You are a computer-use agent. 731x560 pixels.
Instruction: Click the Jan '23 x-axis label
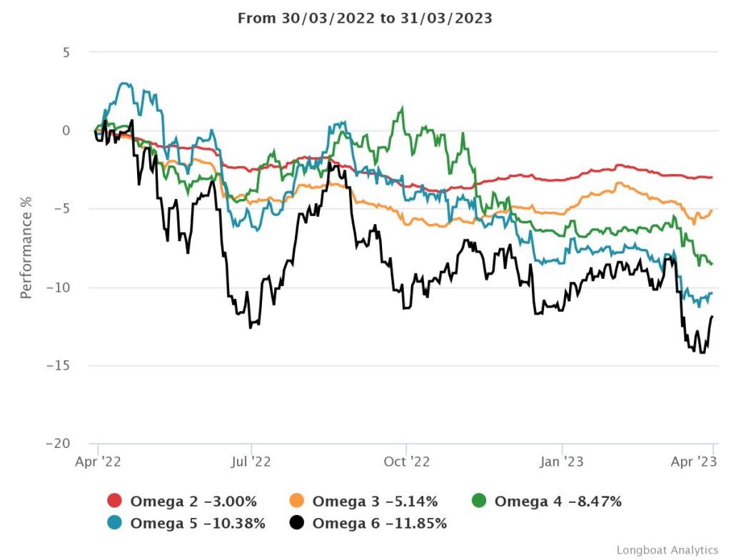pyautogui.click(x=561, y=462)
